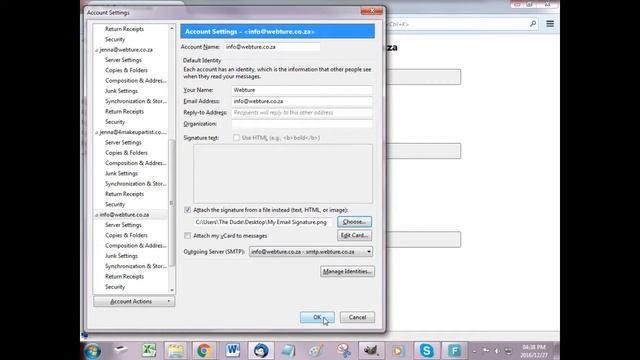
Task: Open the Paint taskbar icon
Action: pos(316,351)
